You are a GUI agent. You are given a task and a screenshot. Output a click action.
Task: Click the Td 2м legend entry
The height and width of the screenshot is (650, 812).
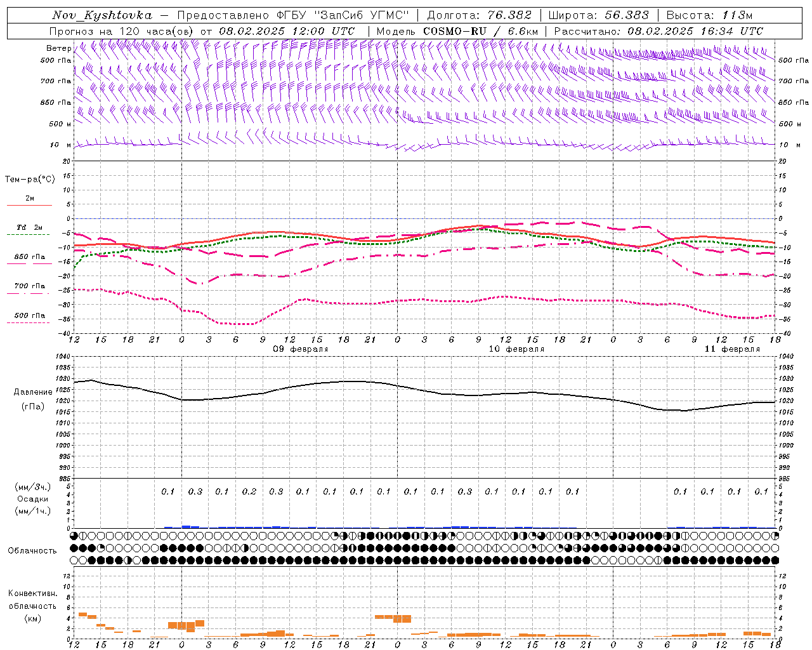[30, 227]
